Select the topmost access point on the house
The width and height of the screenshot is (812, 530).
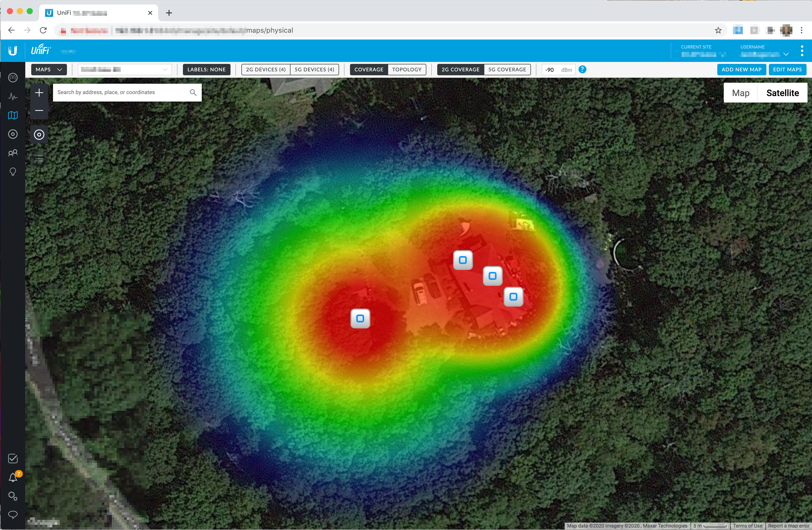click(463, 260)
